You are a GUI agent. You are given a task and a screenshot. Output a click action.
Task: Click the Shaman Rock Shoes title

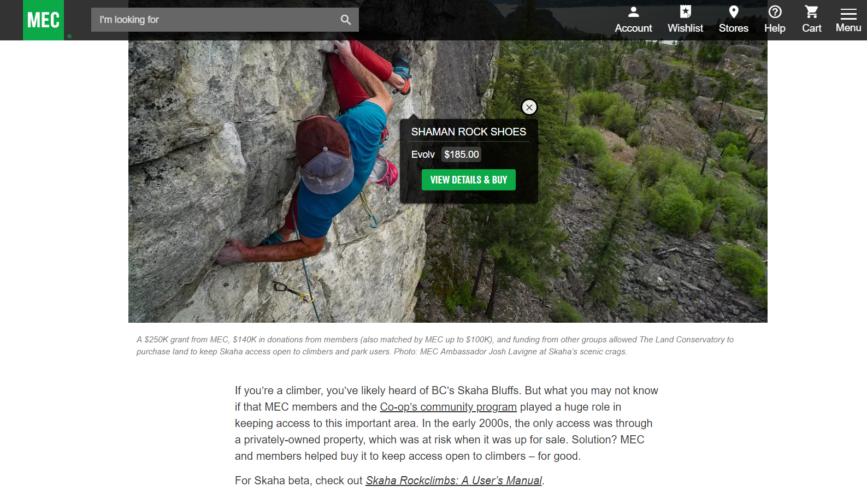click(x=468, y=132)
